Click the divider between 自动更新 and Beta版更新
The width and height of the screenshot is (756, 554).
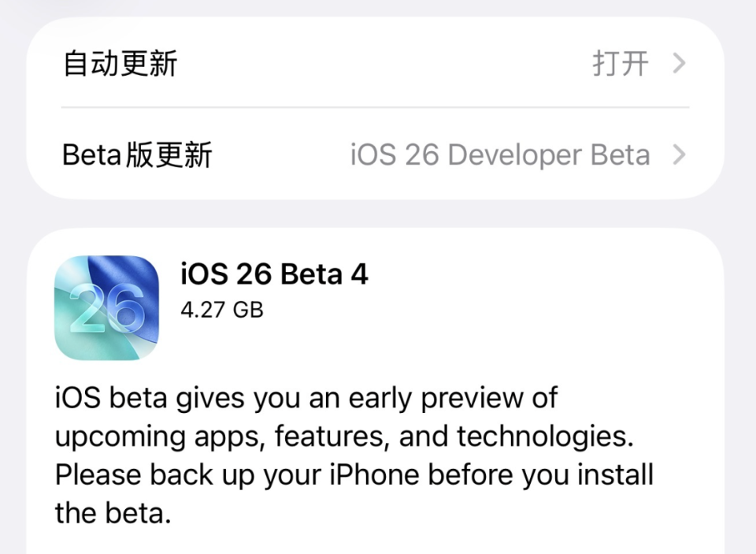[x=375, y=107]
